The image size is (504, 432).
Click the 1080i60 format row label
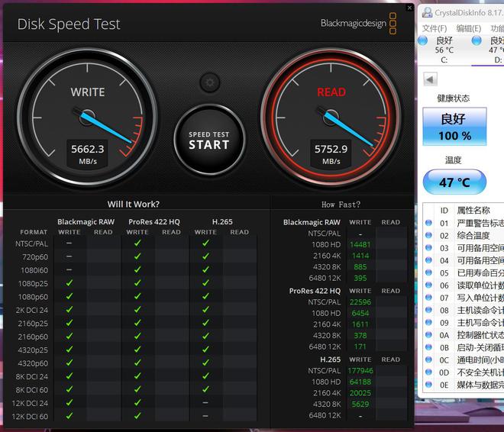click(34, 270)
